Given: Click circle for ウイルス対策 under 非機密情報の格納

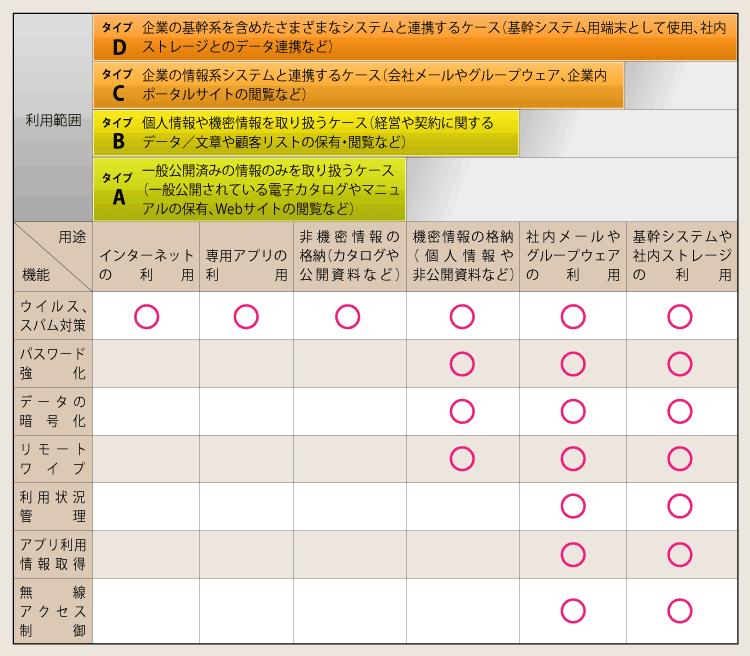Looking at the screenshot, I should point(347,316).
